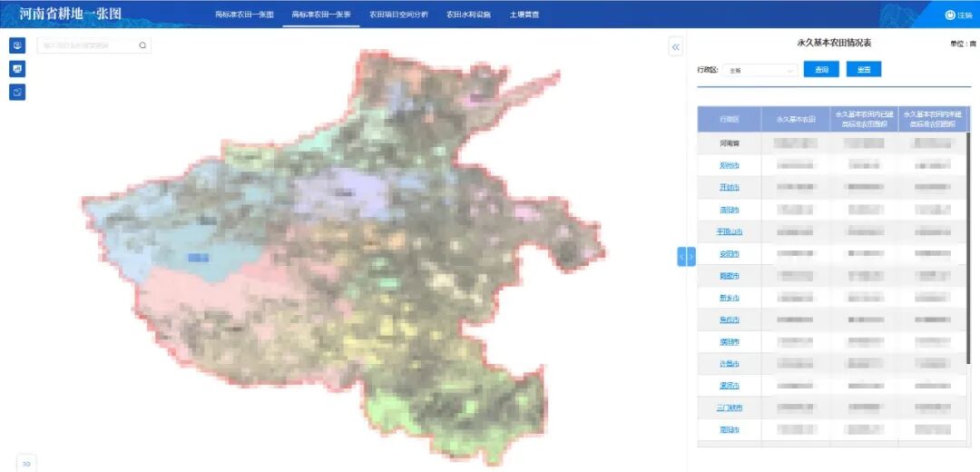Go to 农田水利设施 tab

click(x=468, y=15)
